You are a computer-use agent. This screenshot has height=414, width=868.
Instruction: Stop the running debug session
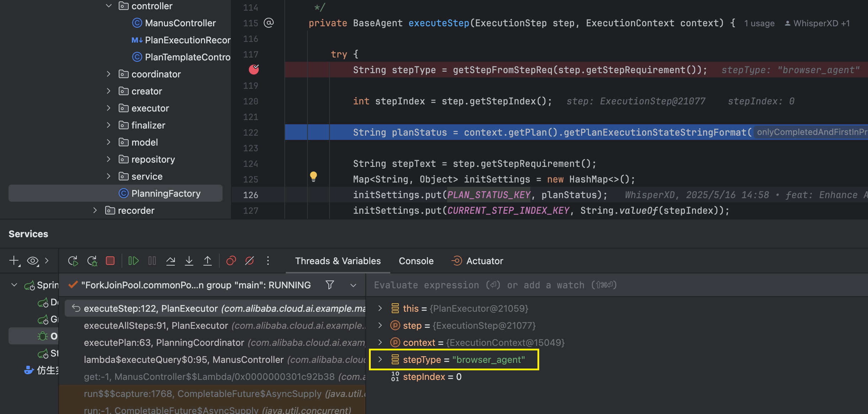point(110,261)
